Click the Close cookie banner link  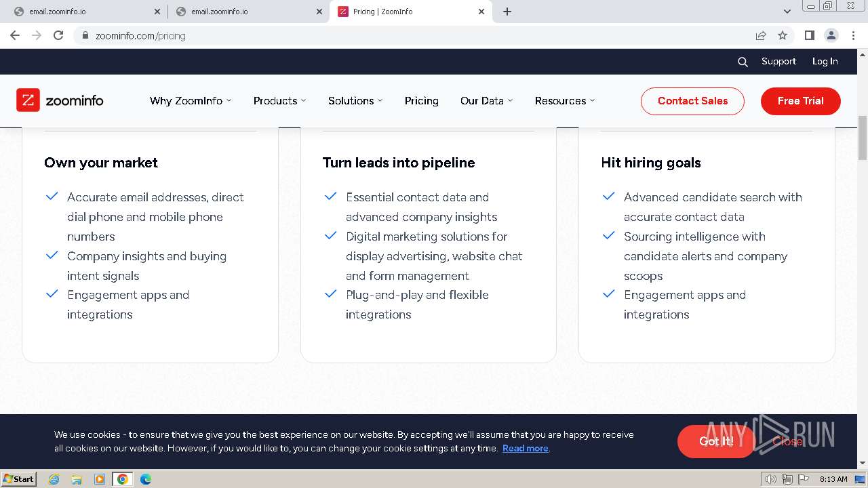tap(787, 441)
